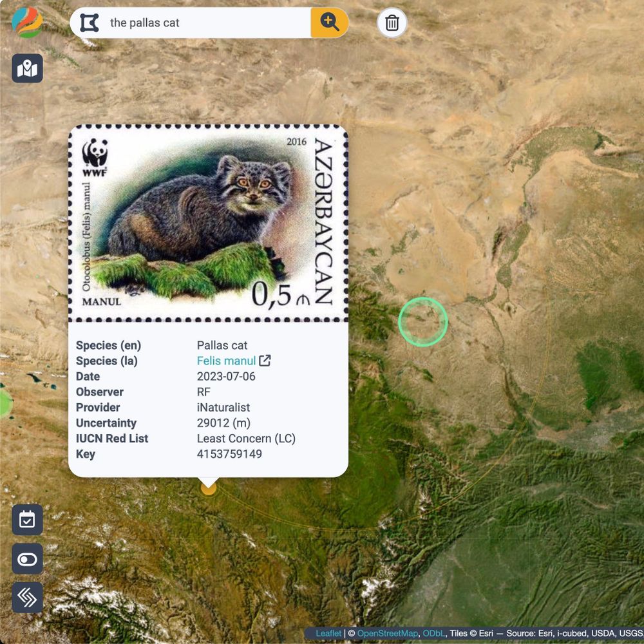The width and height of the screenshot is (644, 644).
Task: Open the layers stack icon
Action: [x=28, y=598]
